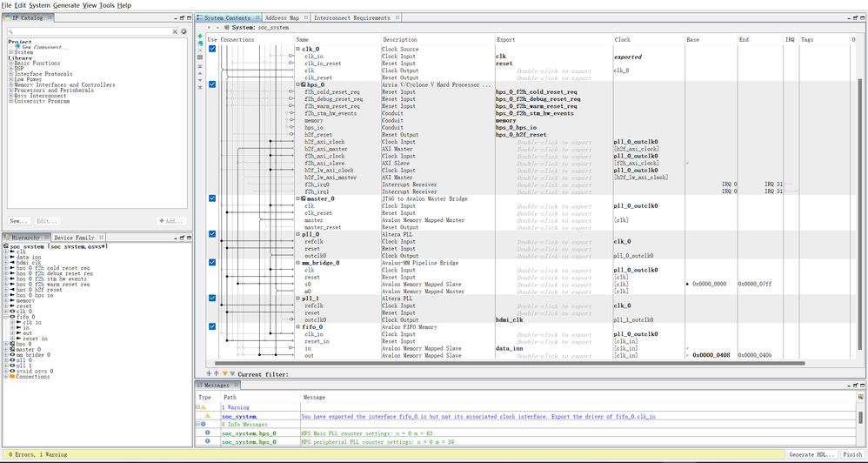Disable the fifo_0 component Use checkbox

point(212,327)
